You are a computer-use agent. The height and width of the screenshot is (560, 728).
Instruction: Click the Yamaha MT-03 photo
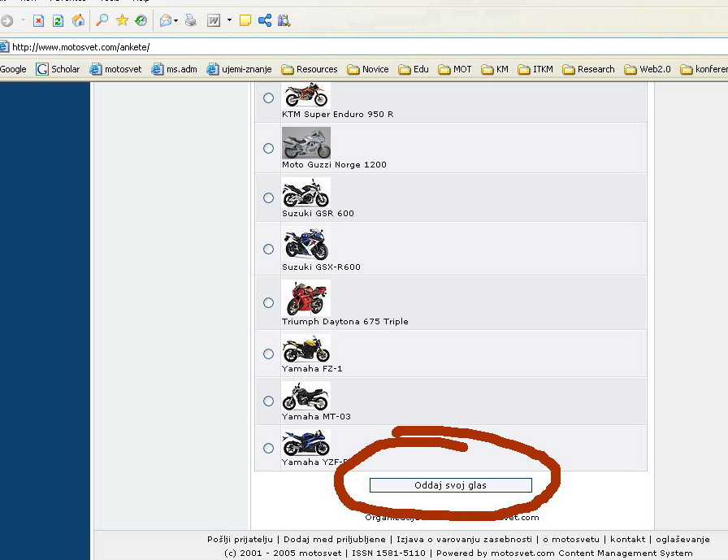point(306,396)
